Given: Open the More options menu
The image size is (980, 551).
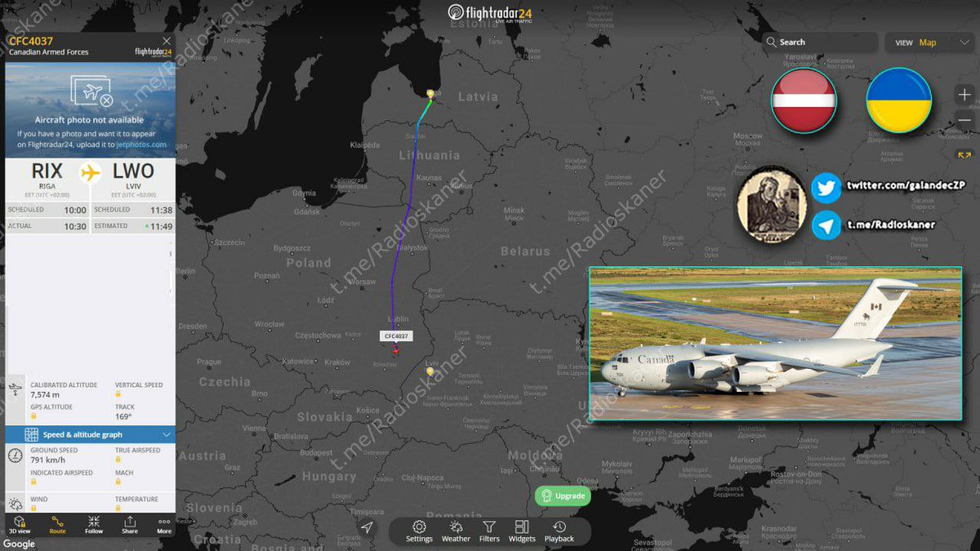Looking at the screenshot, I should click(164, 524).
